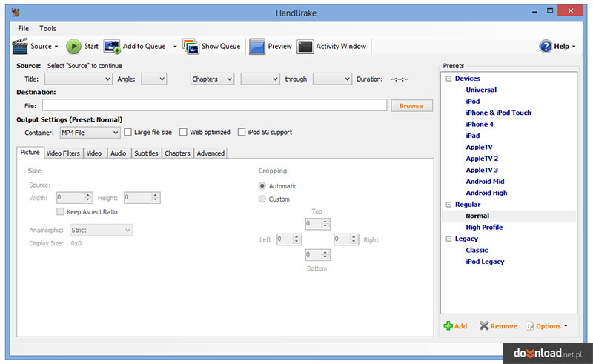Click the green Start play icon
The width and height of the screenshot is (593, 364).
(73, 46)
